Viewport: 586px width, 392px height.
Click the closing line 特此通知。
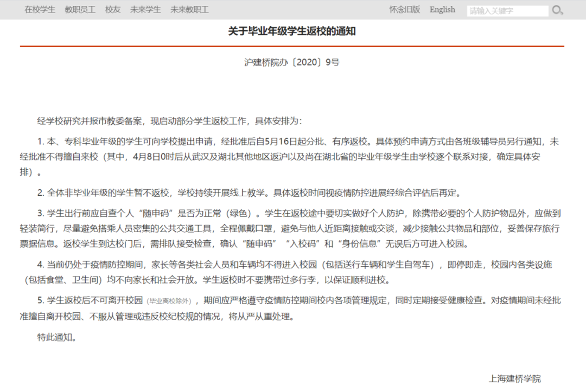(x=57, y=337)
